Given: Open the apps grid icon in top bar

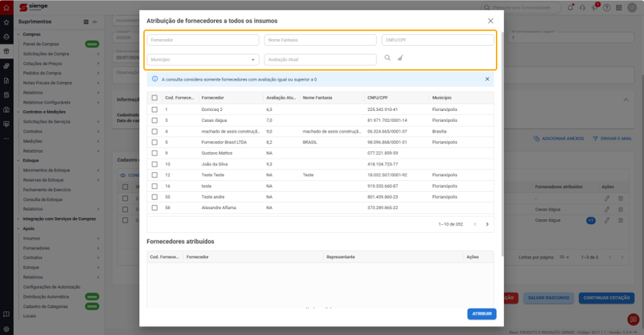Looking at the screenshot, I should pyautogui.click(x=619, y=8).
